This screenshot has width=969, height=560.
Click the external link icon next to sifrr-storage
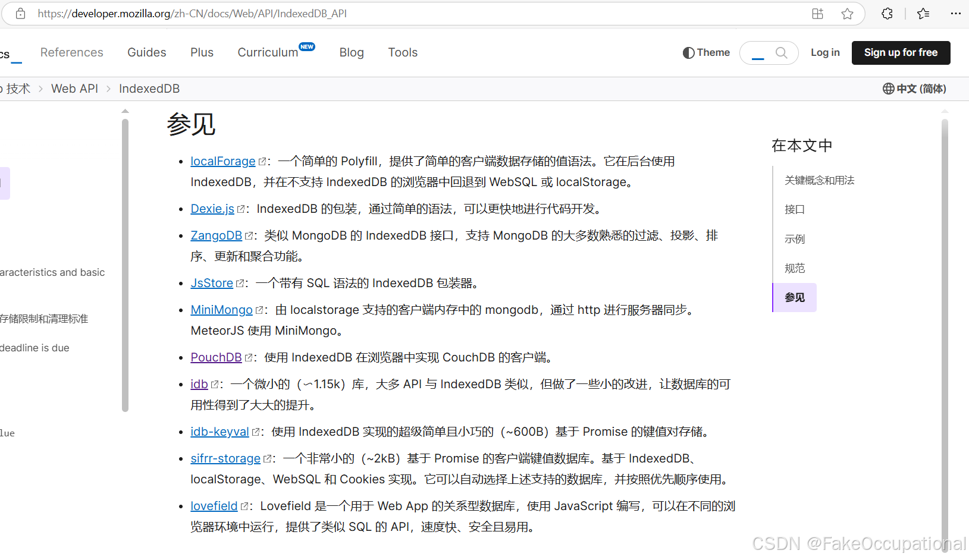(268, 459)
